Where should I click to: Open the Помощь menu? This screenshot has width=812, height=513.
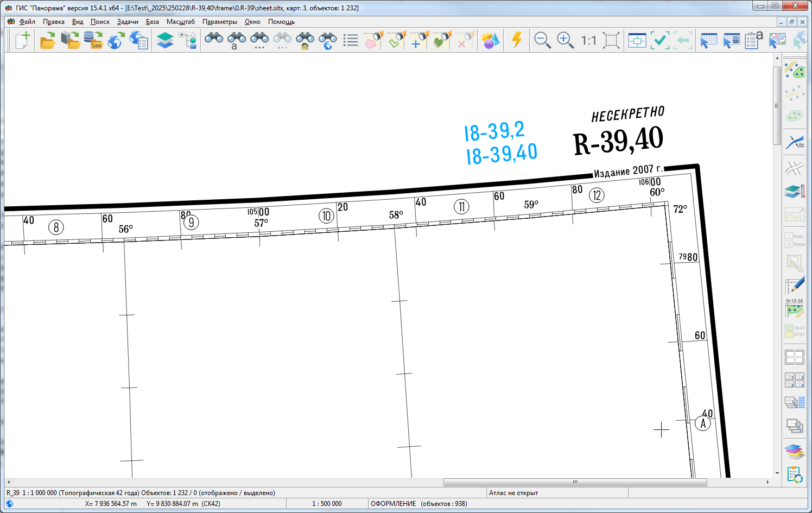pos(281,22)
